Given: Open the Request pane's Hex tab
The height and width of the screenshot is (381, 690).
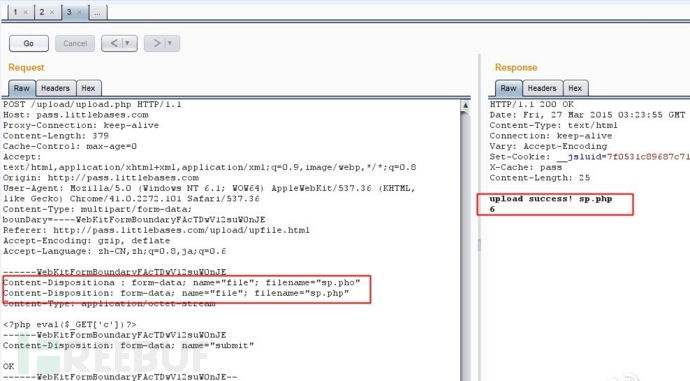Looking at the screenshot, I should (88, 88).
